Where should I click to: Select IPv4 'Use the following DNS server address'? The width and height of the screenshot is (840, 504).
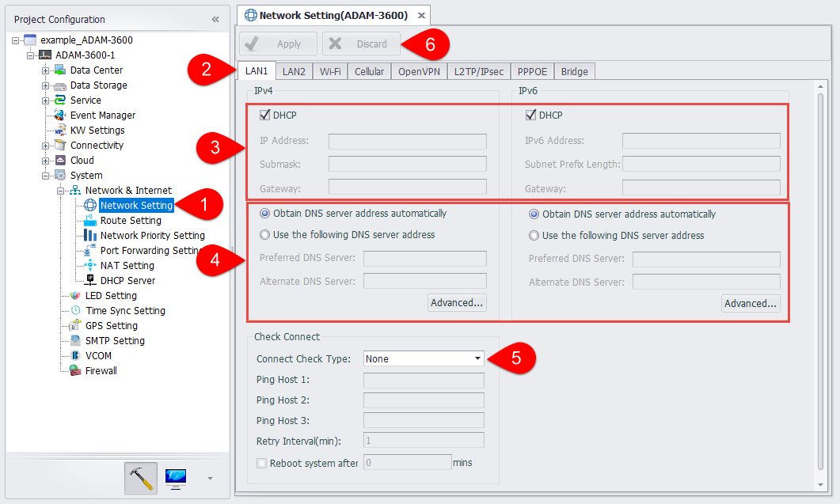click(264, 234)
